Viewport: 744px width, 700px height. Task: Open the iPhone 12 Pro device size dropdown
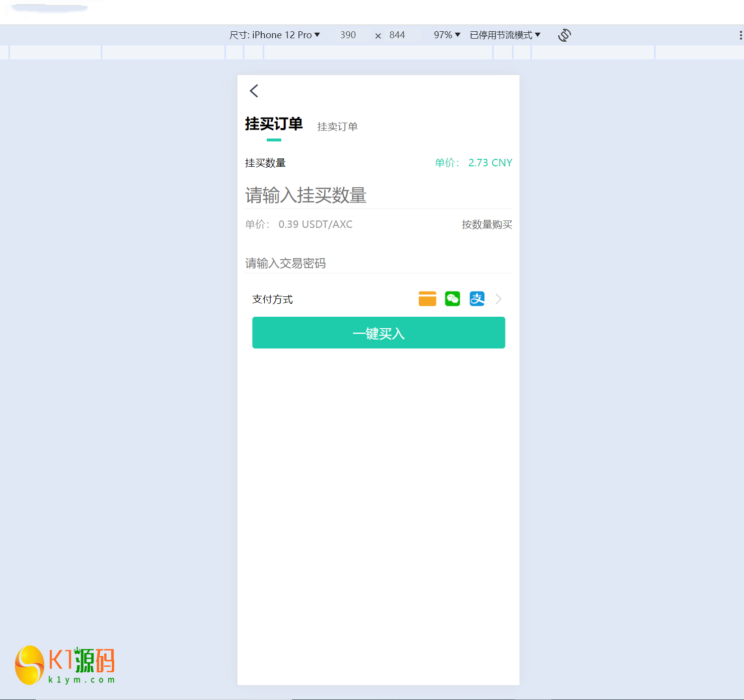275,35
